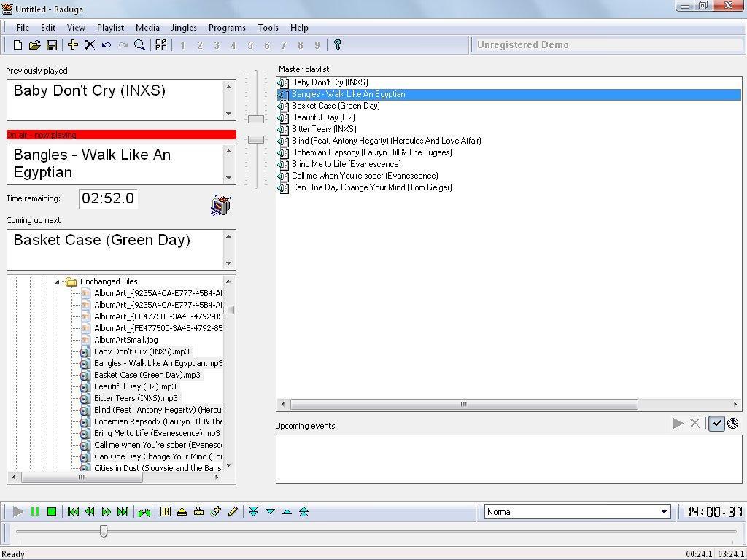Open the Playlist menu
Image resolution: width=747 pixels, height=560 pixels.
point(110,28)
